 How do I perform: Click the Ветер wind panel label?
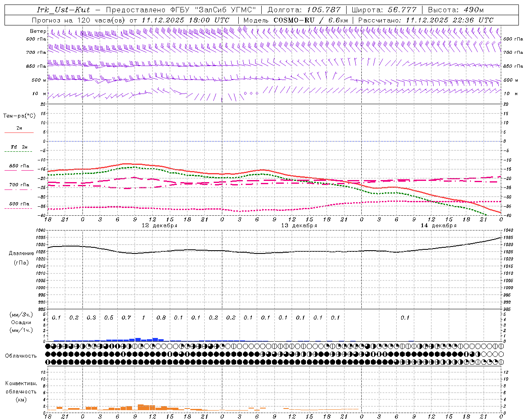38,31
